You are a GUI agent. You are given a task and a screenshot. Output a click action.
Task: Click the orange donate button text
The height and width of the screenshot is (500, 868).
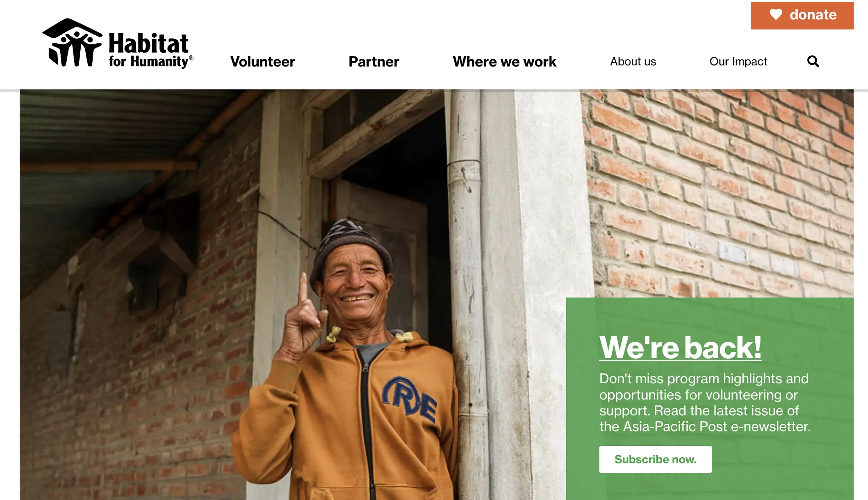click(813, 15)
